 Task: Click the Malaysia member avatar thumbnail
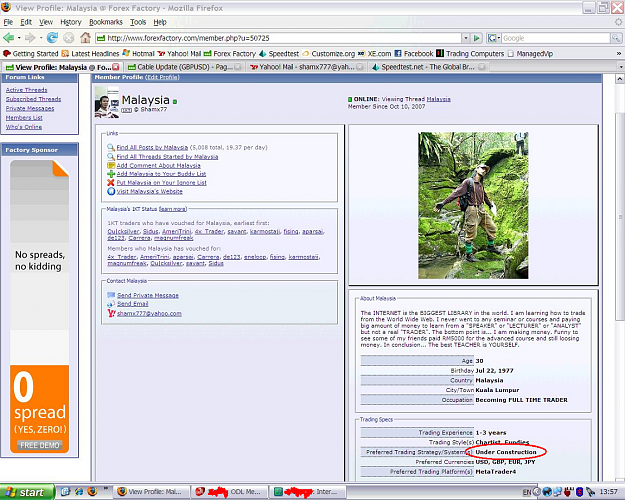point(107,102)
